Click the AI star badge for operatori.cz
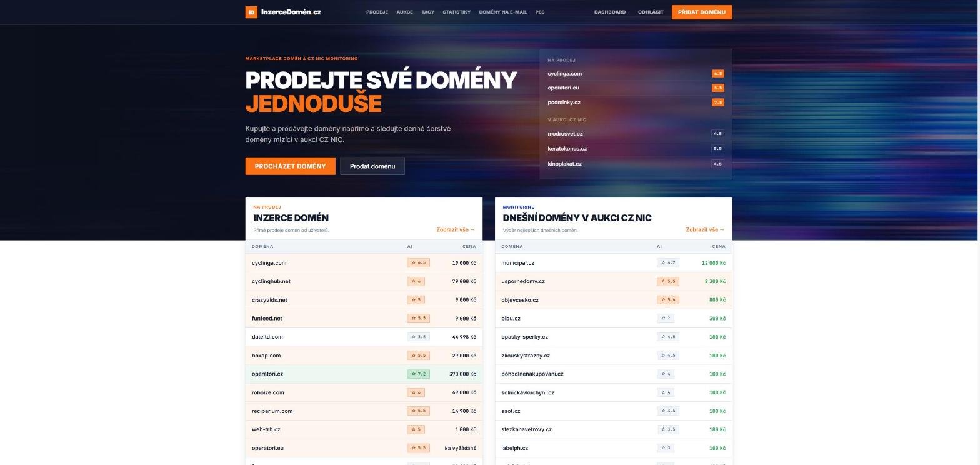Image resolution: width=980 pixels, height=465 pixels. pos(418,374)
